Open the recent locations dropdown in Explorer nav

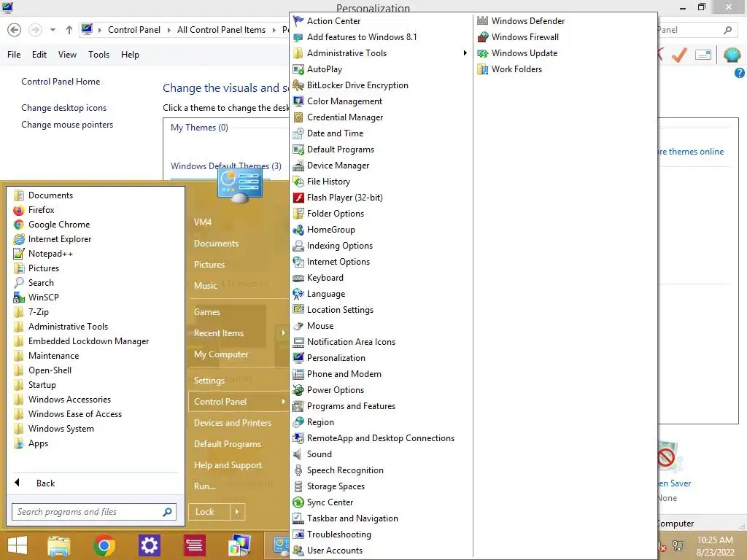click(53, 29)
